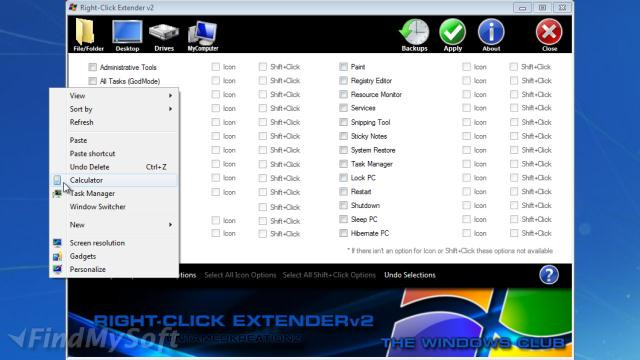
Task: Expand the Sort by submenu arrow
Action: pyautogui.click(x=170, y=109)
